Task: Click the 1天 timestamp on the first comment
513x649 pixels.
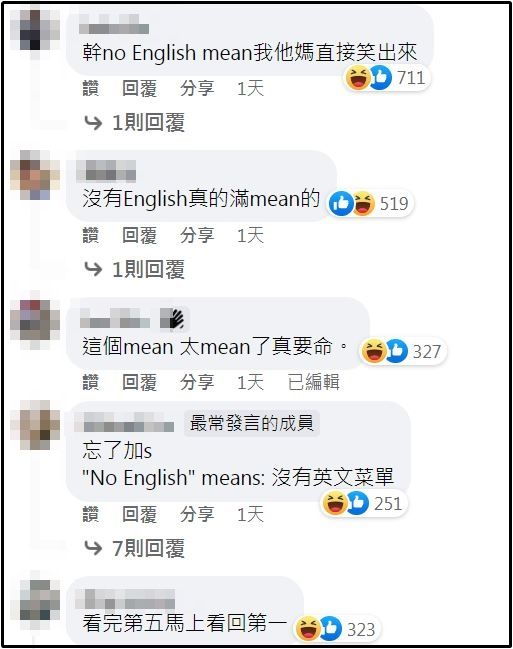Action: coord(250,88)
